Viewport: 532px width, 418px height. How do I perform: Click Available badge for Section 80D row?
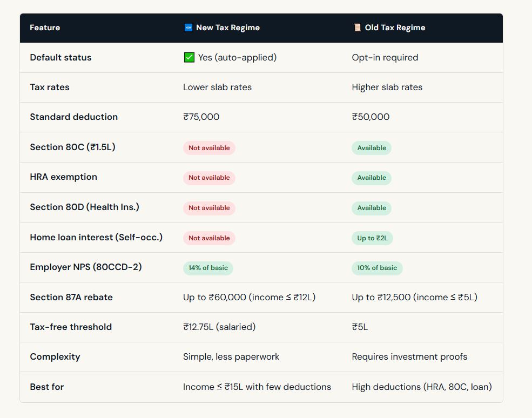tap(372, 208)
